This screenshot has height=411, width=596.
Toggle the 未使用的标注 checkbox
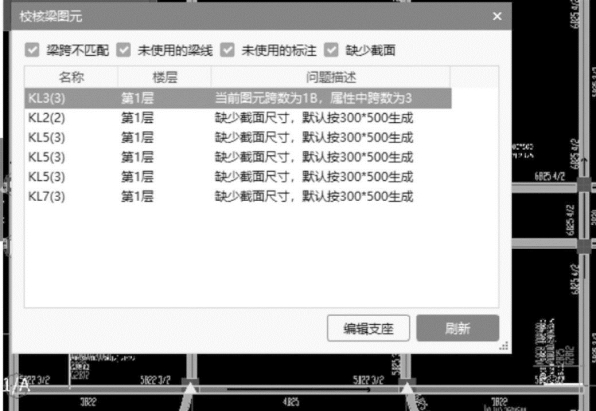227,50
